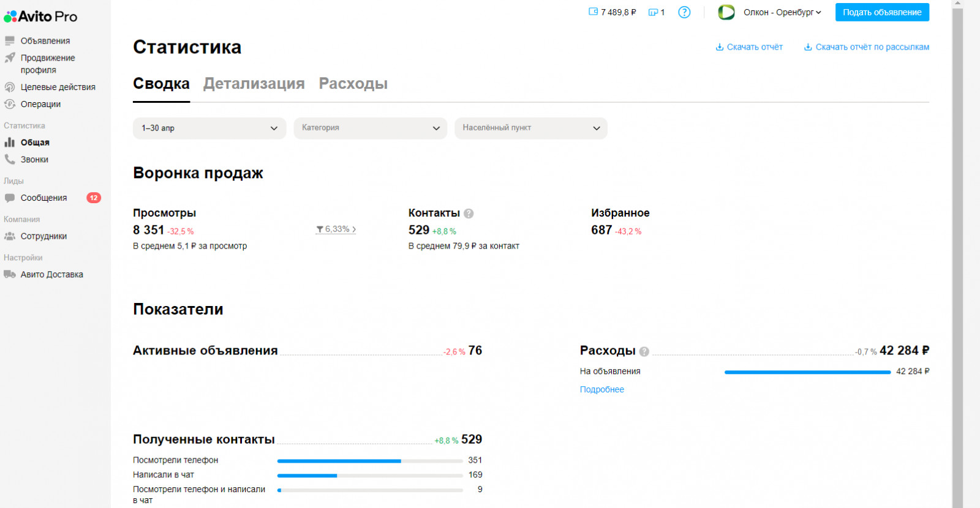This screenshot has height=508, width=980.
Task: Switch to the Расходы tab
Action: (x=353, y=84)
